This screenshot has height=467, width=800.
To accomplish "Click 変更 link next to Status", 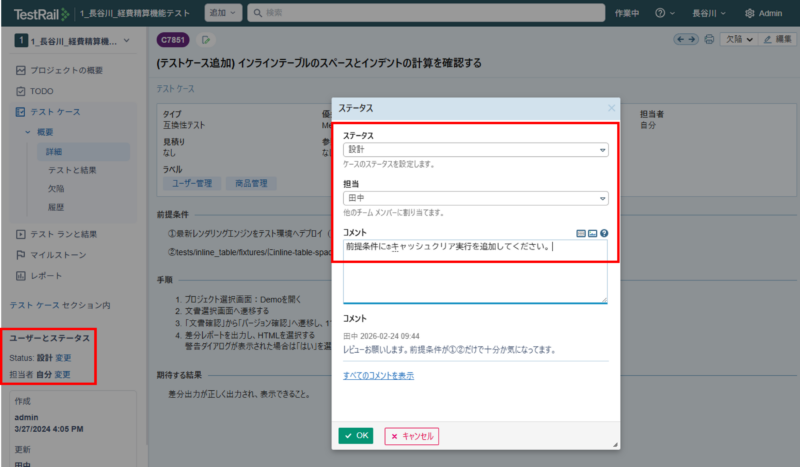I will pos(63,358).
